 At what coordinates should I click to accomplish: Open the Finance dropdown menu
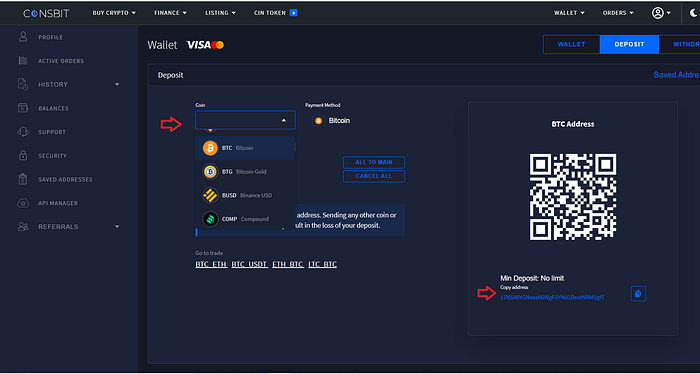click(171, 13)
